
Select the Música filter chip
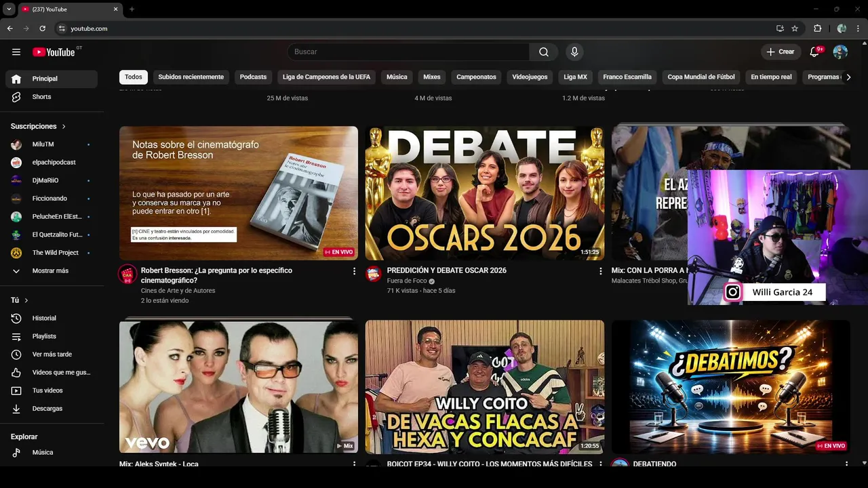point(397,77)
